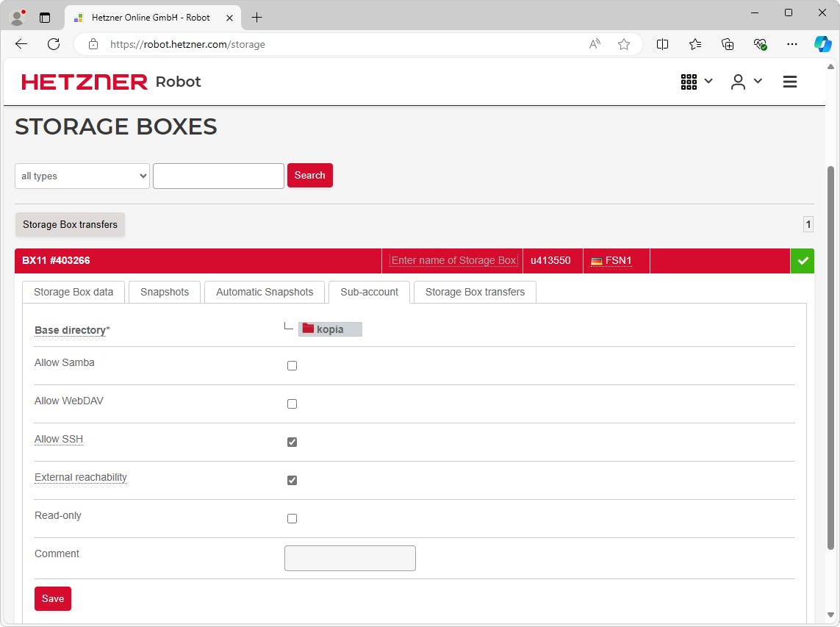Click the Comment text field

(350, 559)
